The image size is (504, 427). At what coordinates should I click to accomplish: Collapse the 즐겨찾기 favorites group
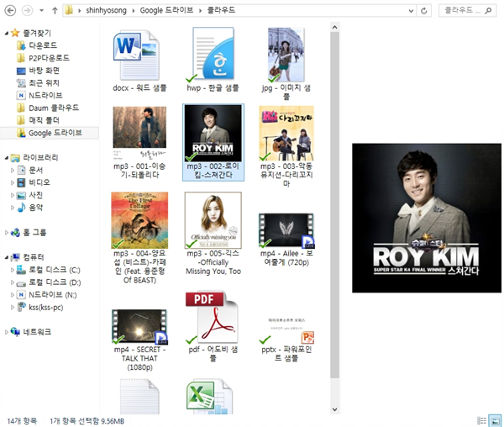point(7,33)
